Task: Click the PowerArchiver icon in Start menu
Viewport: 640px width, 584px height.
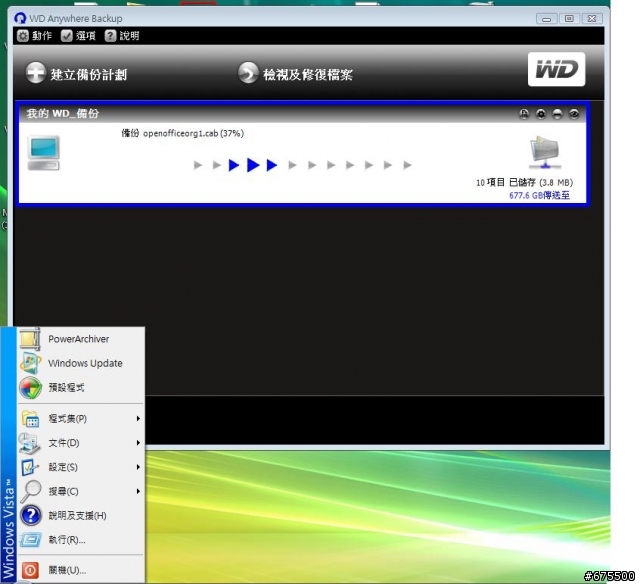Action: [x=30, y=339]
